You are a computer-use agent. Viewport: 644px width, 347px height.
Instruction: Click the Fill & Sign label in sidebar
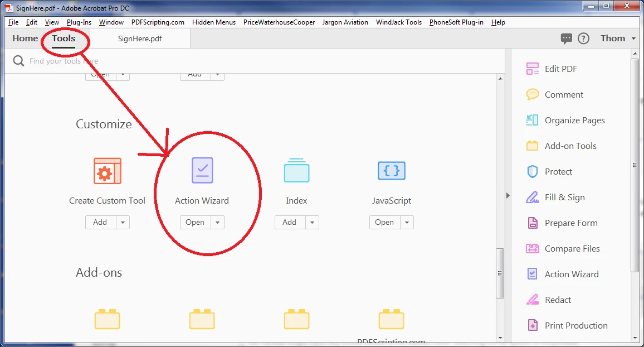(565, 197)
